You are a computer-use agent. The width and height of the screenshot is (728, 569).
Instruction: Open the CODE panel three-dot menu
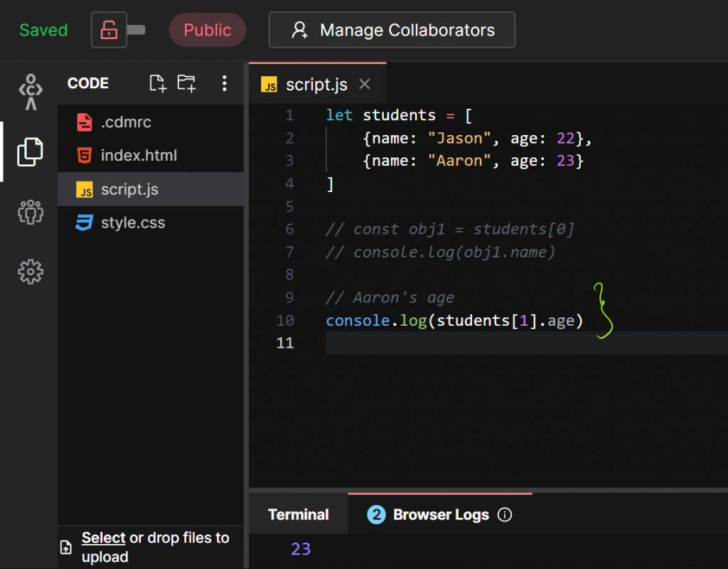click(224, 84)
